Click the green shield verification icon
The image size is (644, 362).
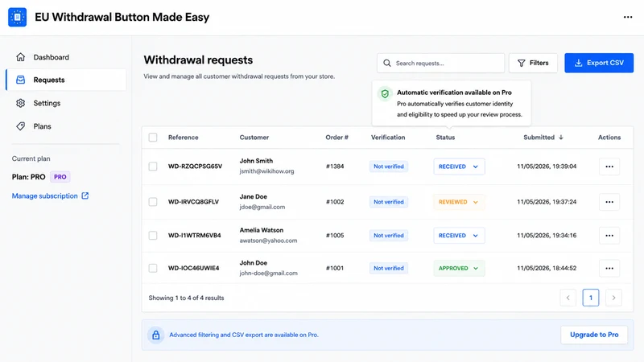(x=385, y=94)
